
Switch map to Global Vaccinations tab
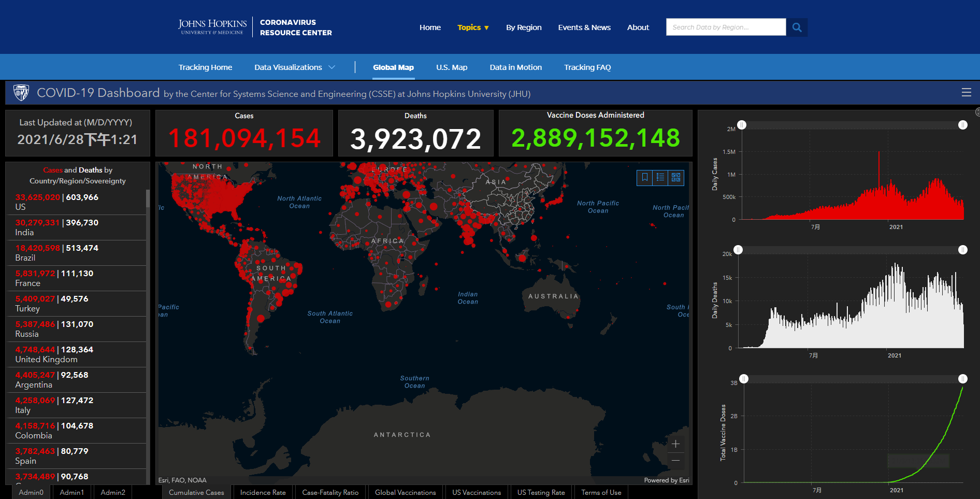pos(406,492)
